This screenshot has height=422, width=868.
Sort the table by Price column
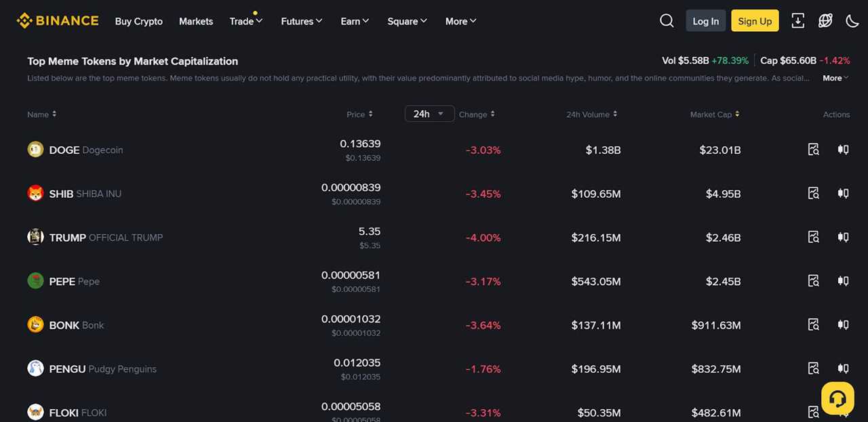(x=359, y=114)
